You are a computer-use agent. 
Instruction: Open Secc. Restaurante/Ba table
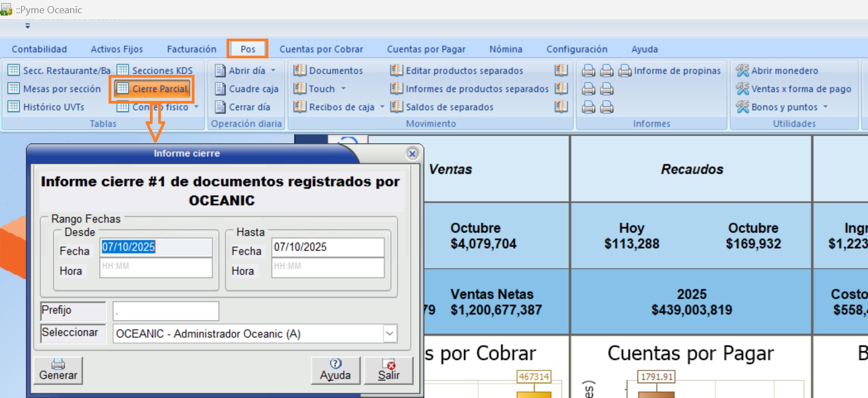pyautogui.click(x=60, y=71)
